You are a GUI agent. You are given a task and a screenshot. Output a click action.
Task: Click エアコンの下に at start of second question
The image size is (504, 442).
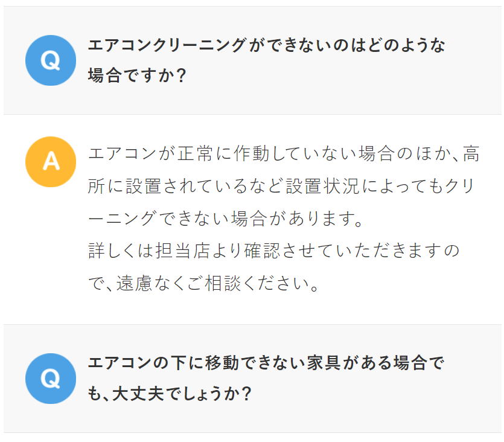[135, 364]
